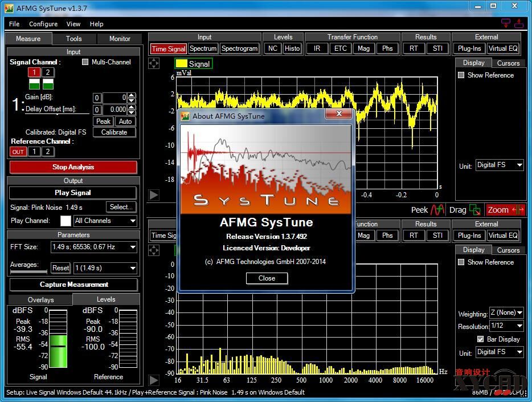The width and height of the screenshot is (532, 402).
Task: Switch to the Measure tab
Action: pyautogui.click(x=28, y=39)
